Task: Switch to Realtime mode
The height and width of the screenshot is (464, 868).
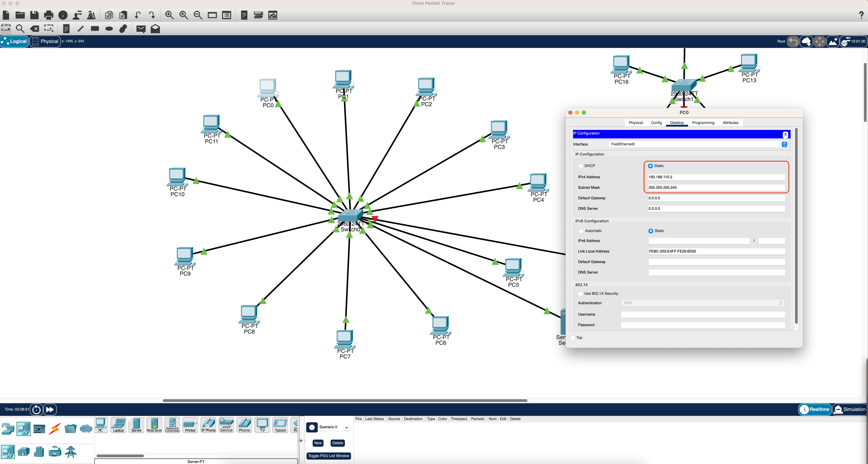Action: [815, 409]
